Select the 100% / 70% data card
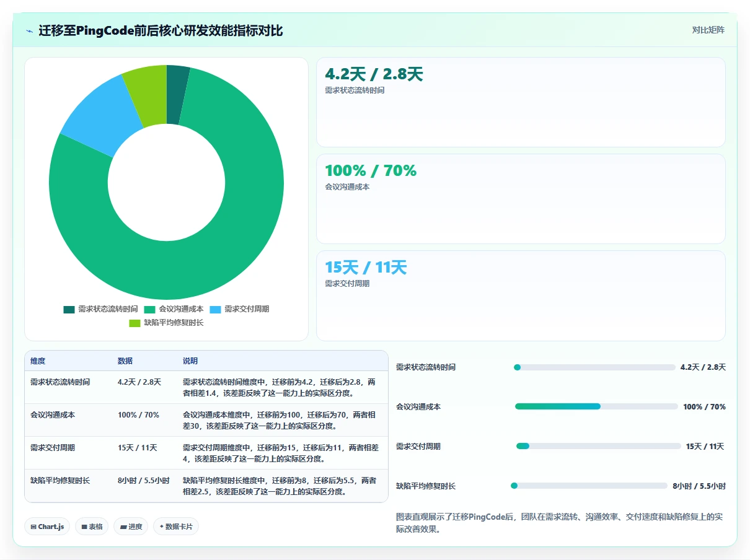This screenshot has width=750, height=560. pos(521,199)
